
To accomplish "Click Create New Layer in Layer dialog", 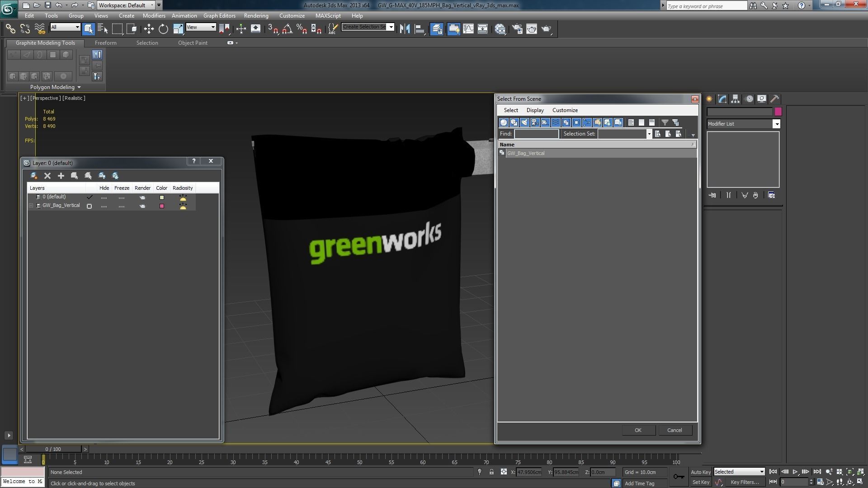I will [34, 176].
